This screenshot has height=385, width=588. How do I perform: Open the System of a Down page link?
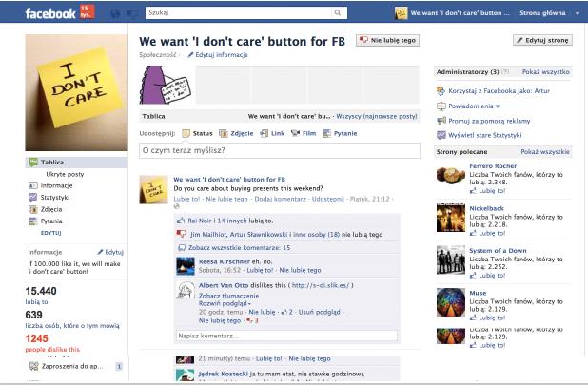(498, 251)
